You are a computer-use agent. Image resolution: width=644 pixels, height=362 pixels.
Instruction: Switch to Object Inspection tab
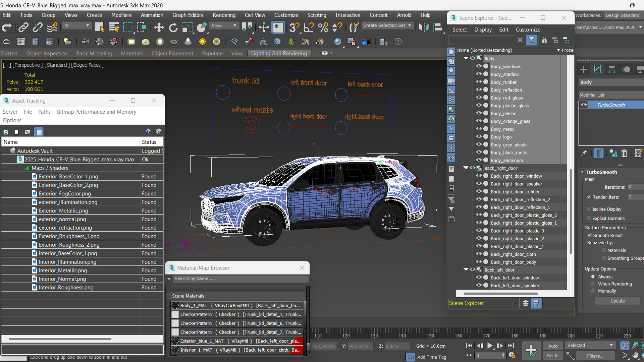[47, 53]
